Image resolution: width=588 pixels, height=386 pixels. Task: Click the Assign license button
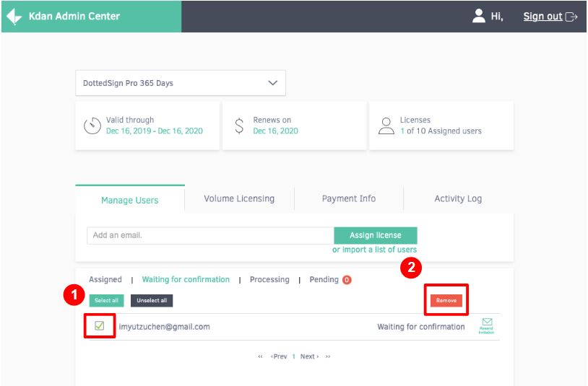point(376,235)
